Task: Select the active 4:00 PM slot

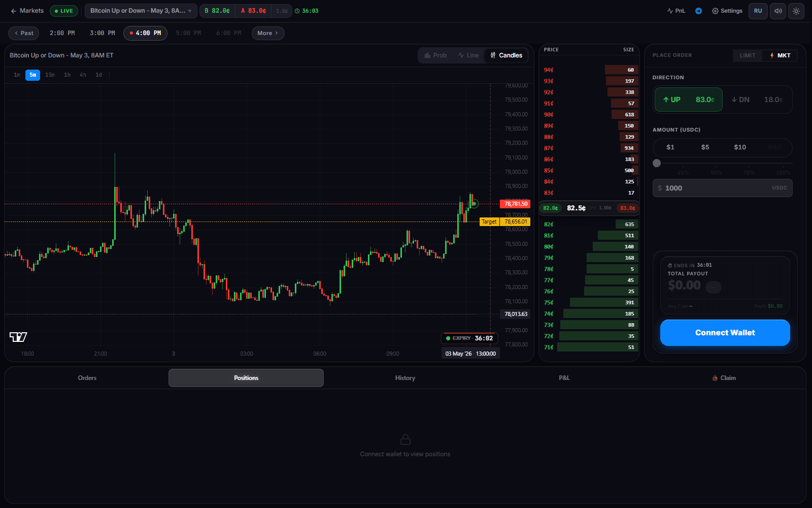Action: [145, 33]
